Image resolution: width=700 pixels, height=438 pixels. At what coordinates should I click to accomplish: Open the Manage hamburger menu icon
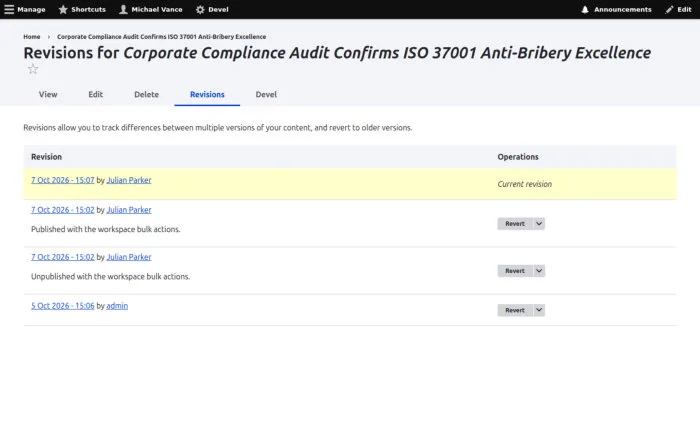pyautogui.click(x=9, y=9)
